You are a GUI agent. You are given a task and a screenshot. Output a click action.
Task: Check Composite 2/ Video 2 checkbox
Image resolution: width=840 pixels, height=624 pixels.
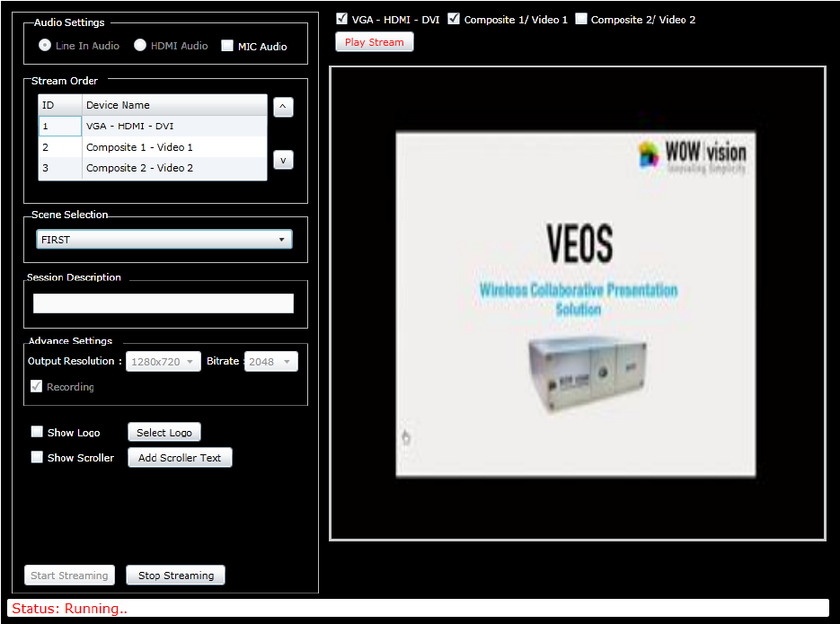tap(581, 19)
